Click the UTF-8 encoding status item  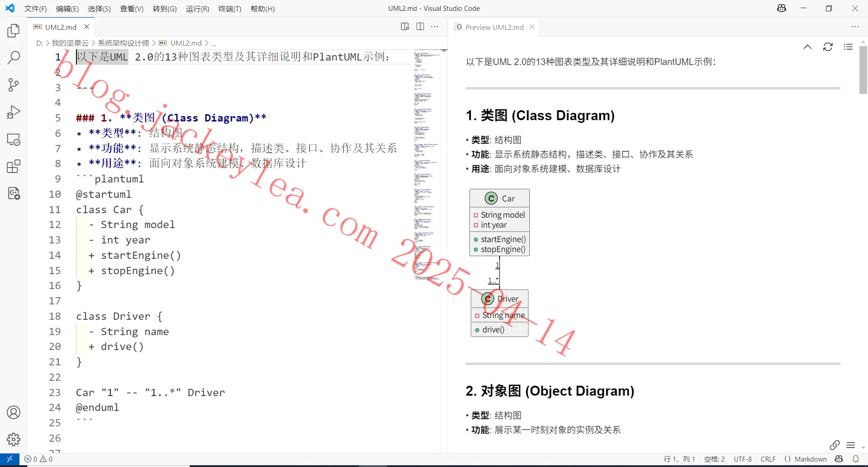coord(743,459)
